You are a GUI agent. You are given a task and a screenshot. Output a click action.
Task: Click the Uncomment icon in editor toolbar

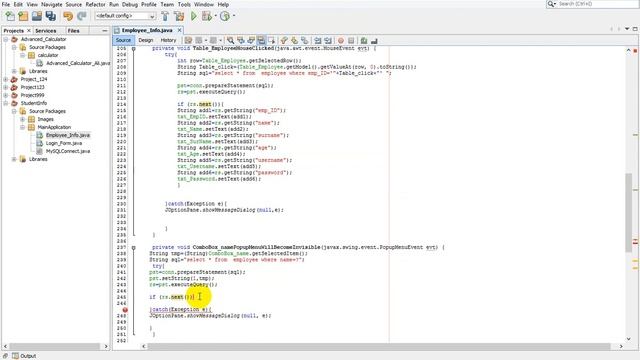pos(374,40)
